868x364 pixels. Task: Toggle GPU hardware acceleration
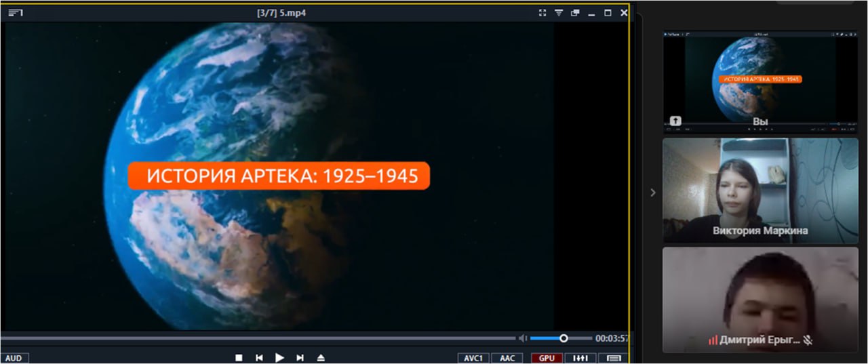pyautogui.click(x=547, y=358)
